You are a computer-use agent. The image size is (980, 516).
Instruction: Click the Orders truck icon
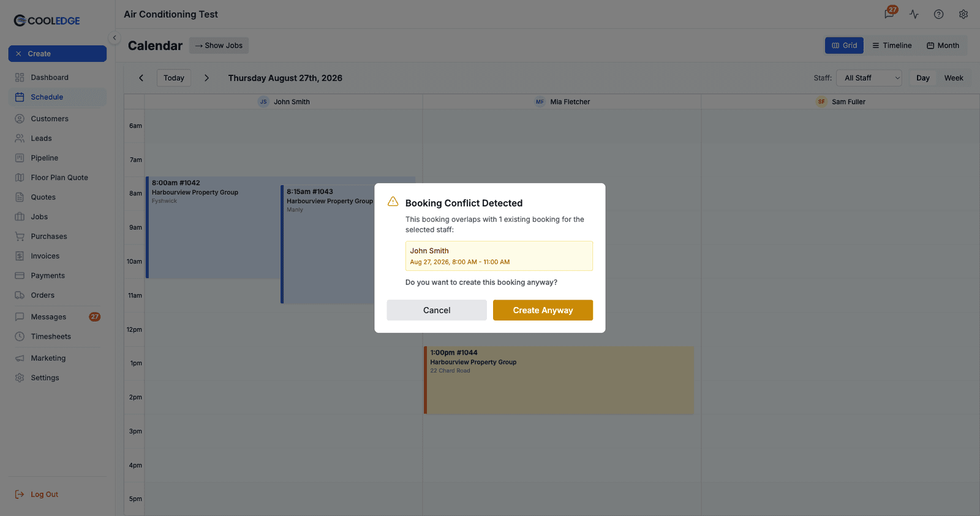point(20,295)
